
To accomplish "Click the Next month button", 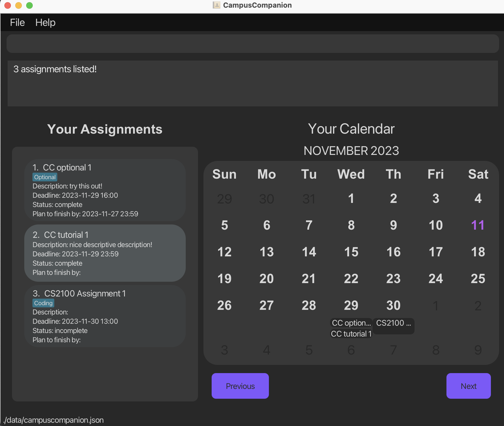I will [x=468, y=386].
